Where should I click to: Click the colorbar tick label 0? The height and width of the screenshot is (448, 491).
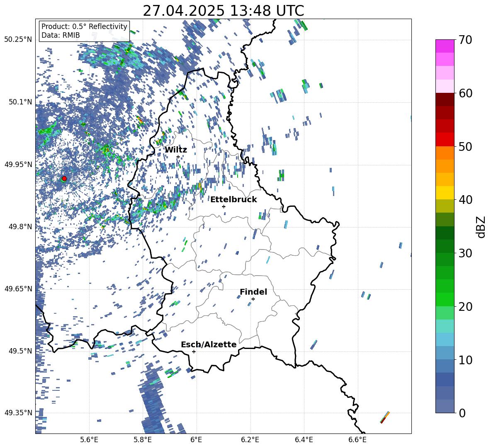pyautogui.click(x=462, y=413)
